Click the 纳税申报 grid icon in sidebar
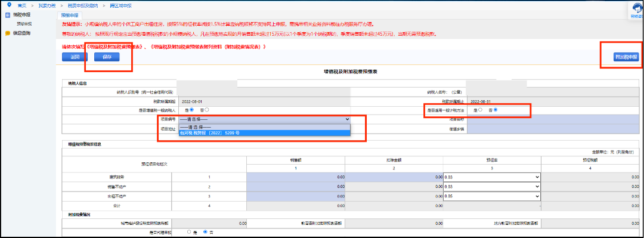 (7, 15)
